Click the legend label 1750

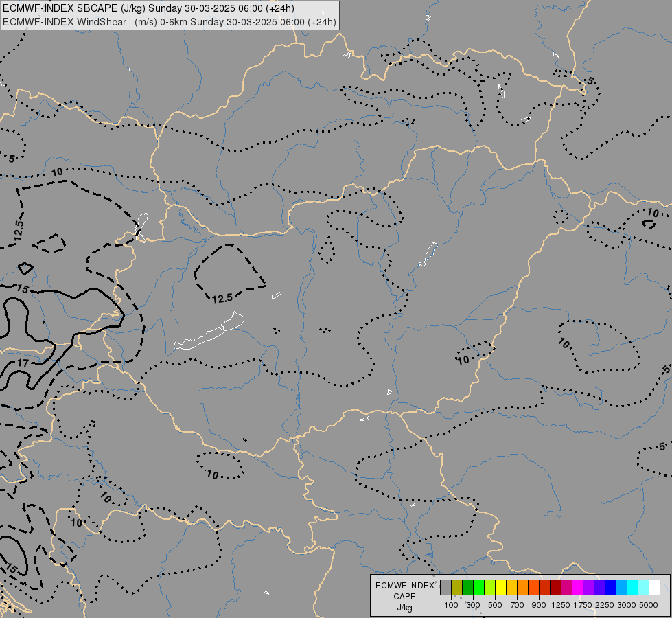tap(583, 605)
